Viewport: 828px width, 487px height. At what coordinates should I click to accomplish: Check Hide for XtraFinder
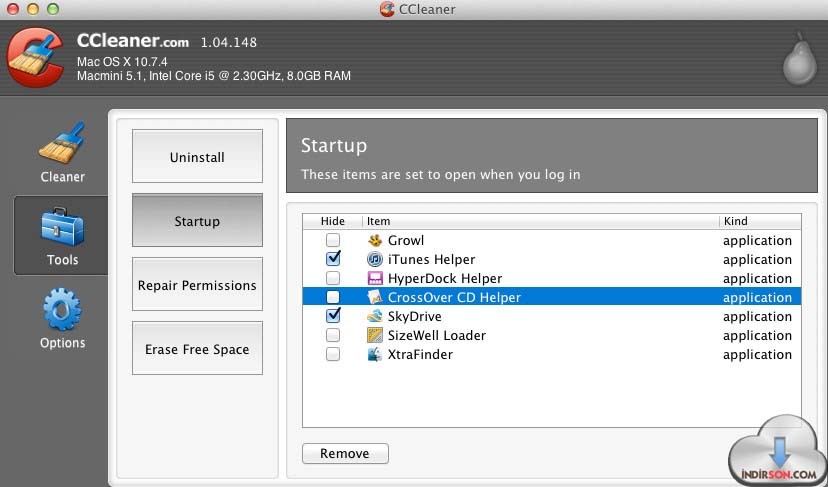tap(333, 354)
